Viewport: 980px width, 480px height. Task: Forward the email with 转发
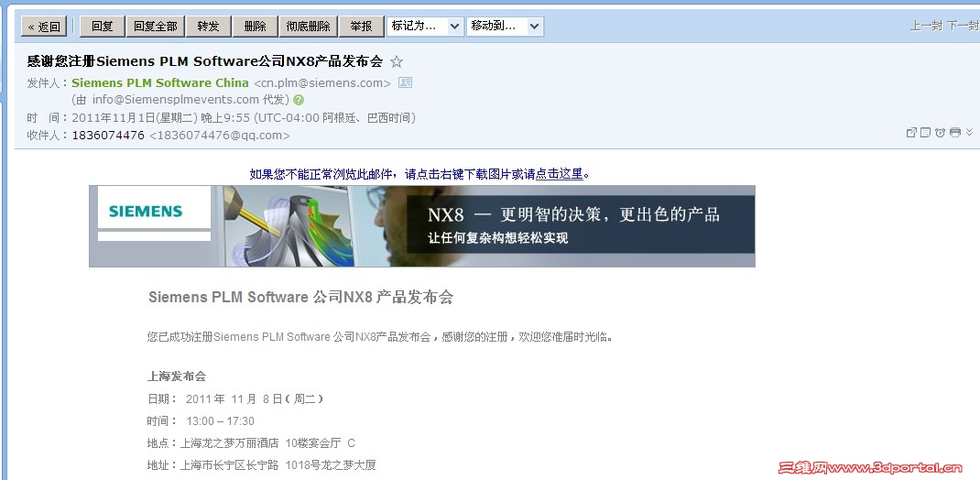tap(208, 27)
